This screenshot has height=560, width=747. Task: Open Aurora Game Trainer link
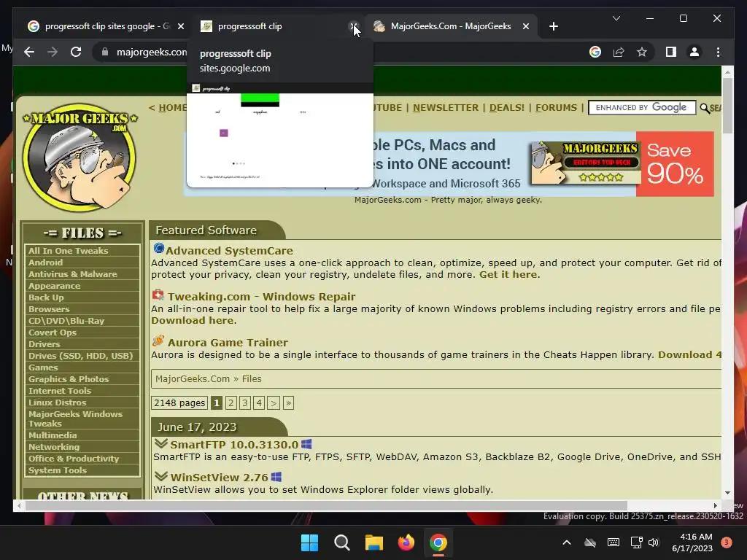(228, 343)
